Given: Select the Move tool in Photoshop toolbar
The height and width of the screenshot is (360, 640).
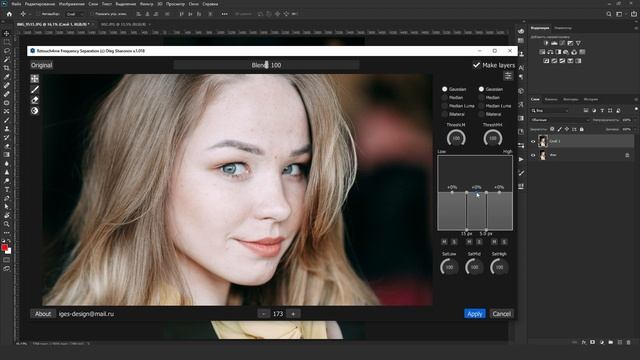Looking at the screenshot, I should 7,33.
